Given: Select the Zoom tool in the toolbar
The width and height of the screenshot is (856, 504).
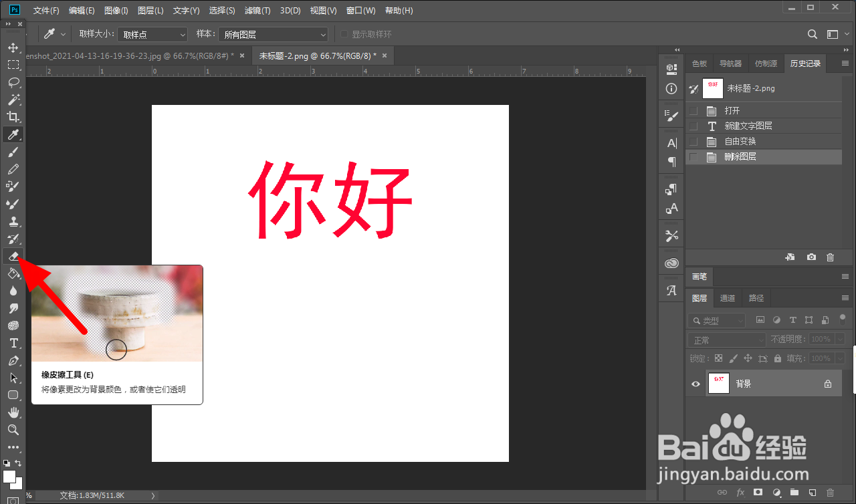Looking at the screenshot, I should (13, 430).
